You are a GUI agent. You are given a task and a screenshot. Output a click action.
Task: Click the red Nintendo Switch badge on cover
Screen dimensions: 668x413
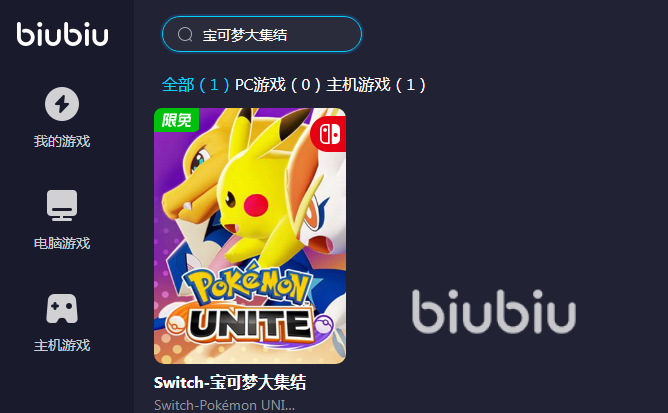coord(328,133)
